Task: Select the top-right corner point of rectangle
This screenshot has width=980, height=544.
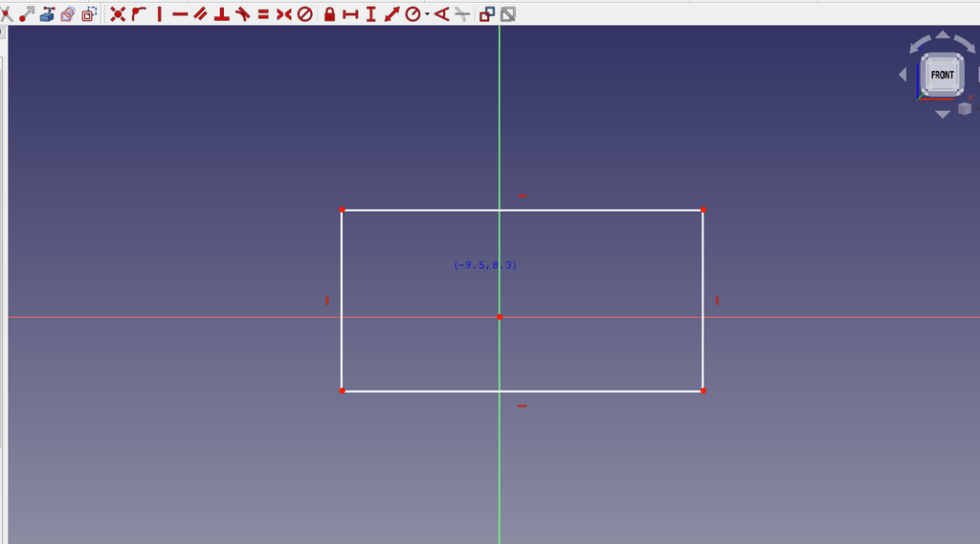Action: point(702,209)
